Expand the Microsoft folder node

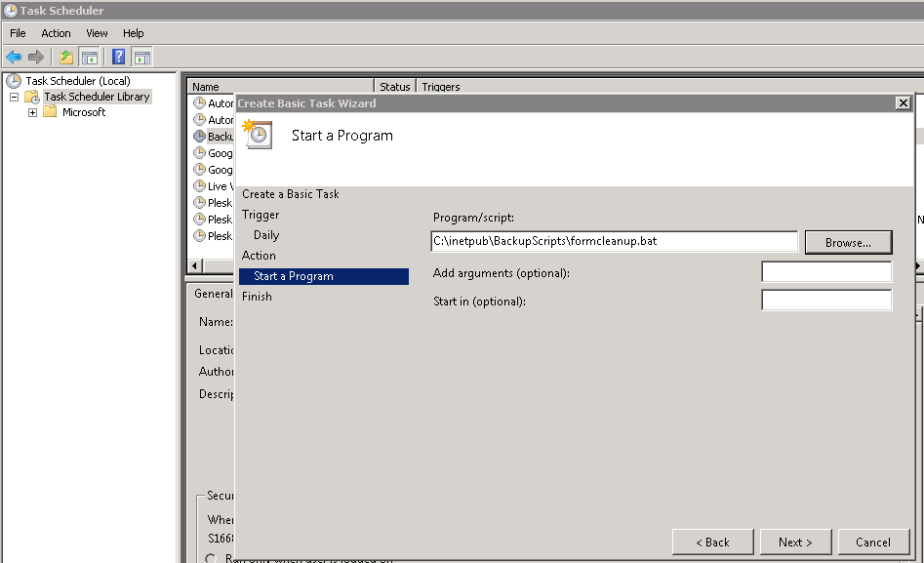point(32,112)
